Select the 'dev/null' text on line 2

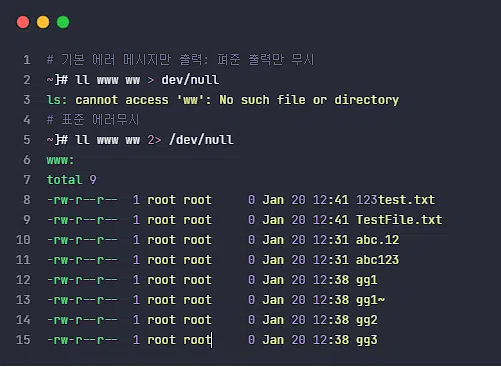click(190, 80)
